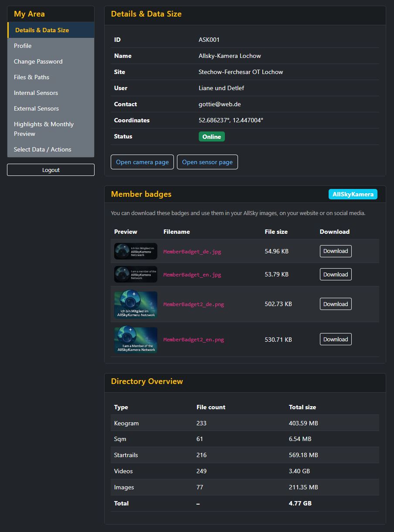Click the Logout button

pos(51,170)
